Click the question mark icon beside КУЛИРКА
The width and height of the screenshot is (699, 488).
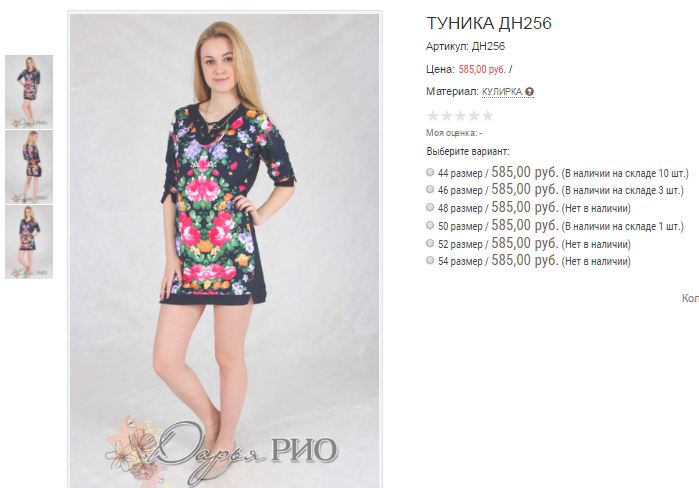[529, 92]
